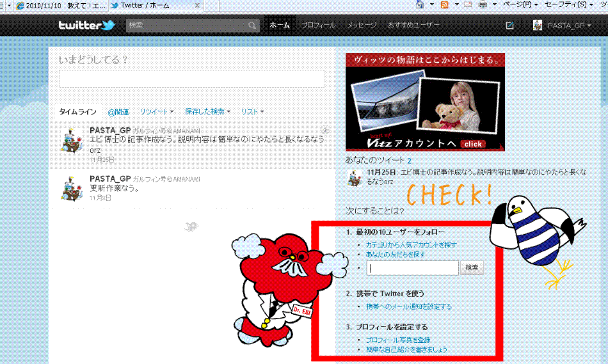608x364 pixels.
Task: Go to the ホーム nav tab
Action: click(280, 25)
